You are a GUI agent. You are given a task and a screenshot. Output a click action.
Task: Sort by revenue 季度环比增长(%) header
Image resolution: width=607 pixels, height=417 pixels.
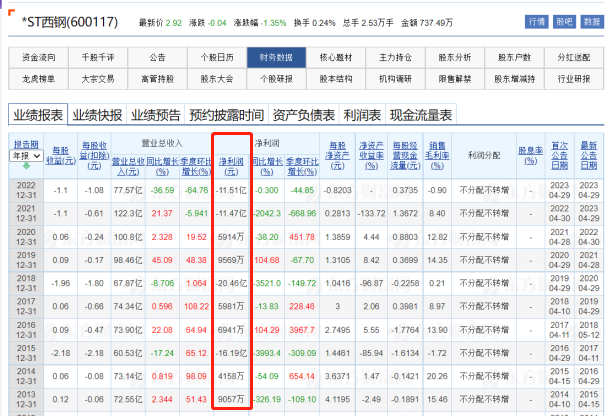click(x=196, y=166)
